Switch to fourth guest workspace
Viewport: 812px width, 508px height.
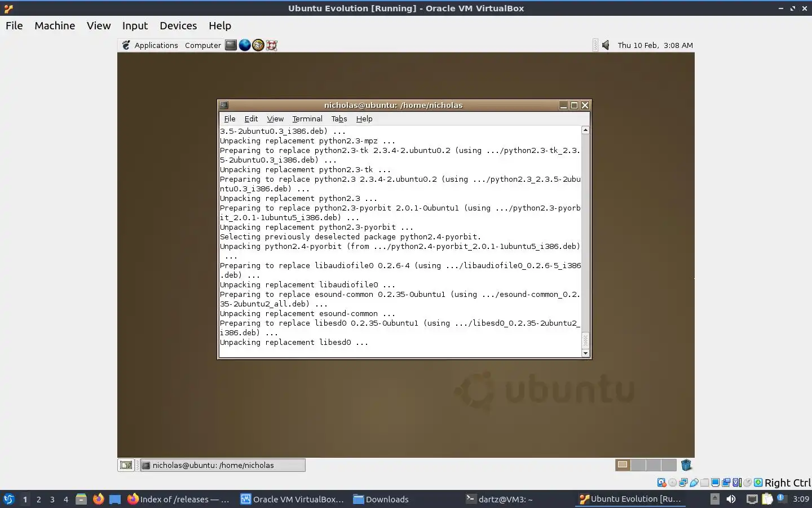pyautogui.click(x=669, y=465)
